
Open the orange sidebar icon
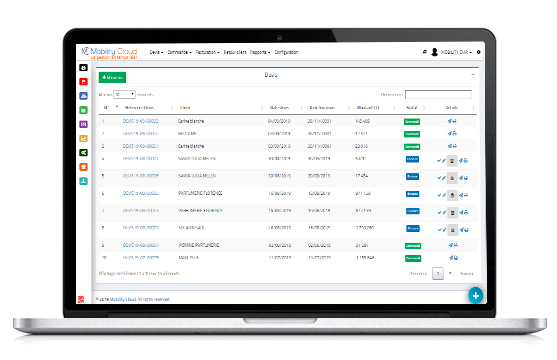(83, 167)
